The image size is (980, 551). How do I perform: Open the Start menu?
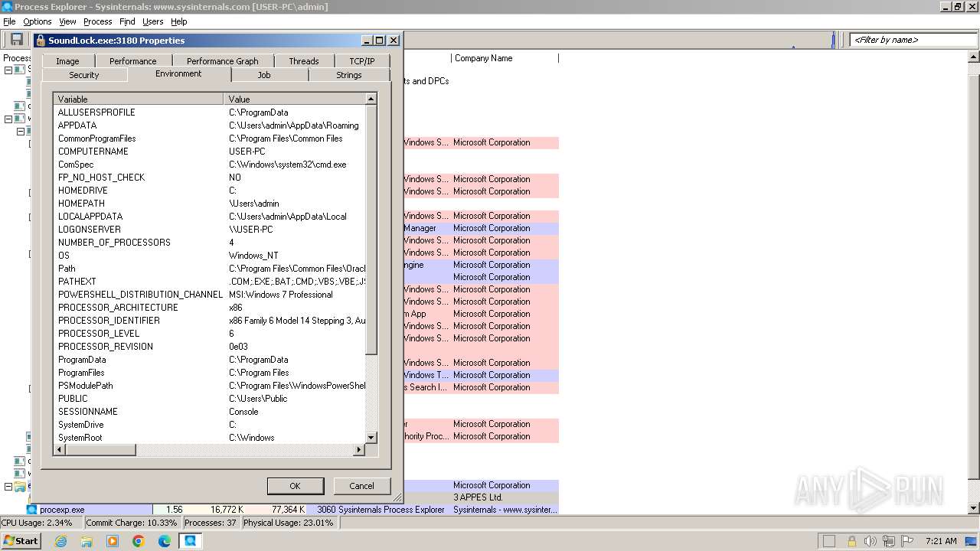21,540
